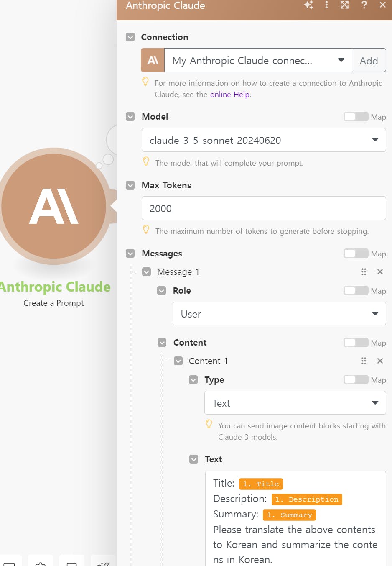Open the User role dropdown
The image size is (392, 566).
[x=279, y=314]
